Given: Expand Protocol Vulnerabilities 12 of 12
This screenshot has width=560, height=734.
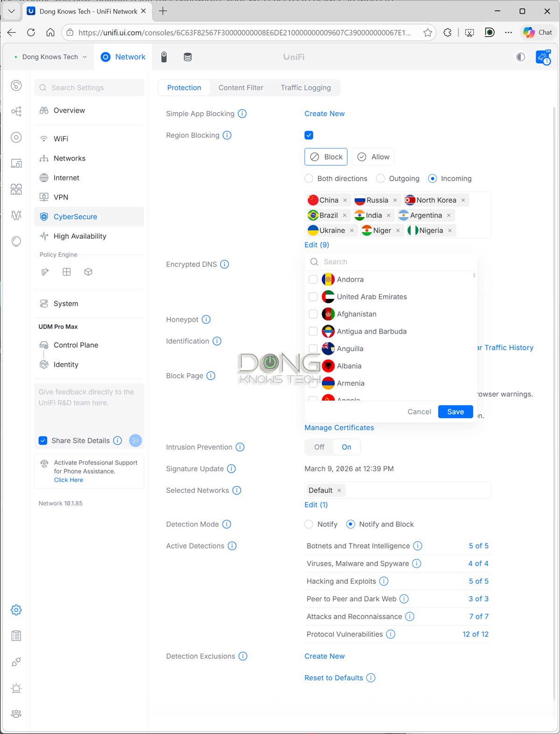Looking at the screenshot, I should (476, 634).
